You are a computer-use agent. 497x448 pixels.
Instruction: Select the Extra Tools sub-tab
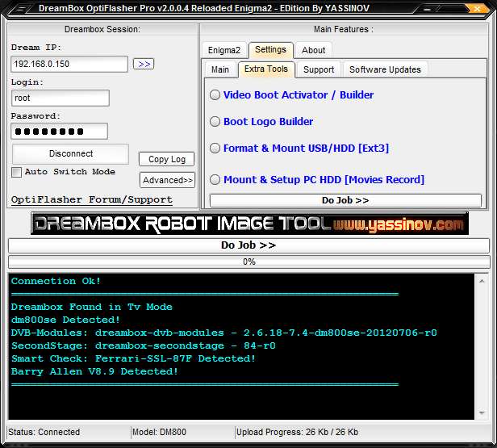pos(266,69)
